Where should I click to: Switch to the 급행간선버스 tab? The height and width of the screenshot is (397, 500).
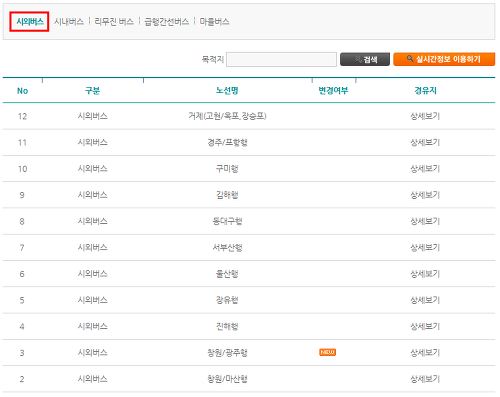pos(167,22)
